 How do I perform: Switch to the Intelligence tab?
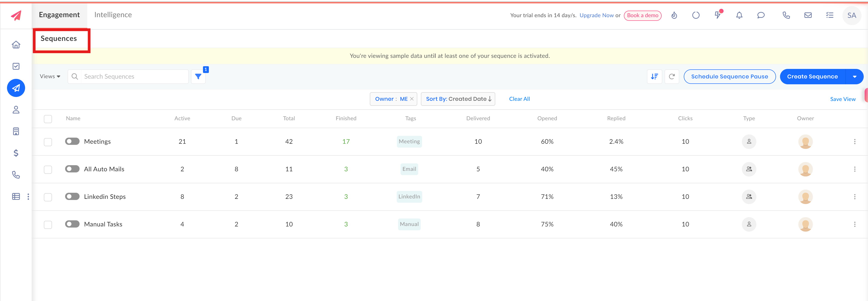coord(113,15)
